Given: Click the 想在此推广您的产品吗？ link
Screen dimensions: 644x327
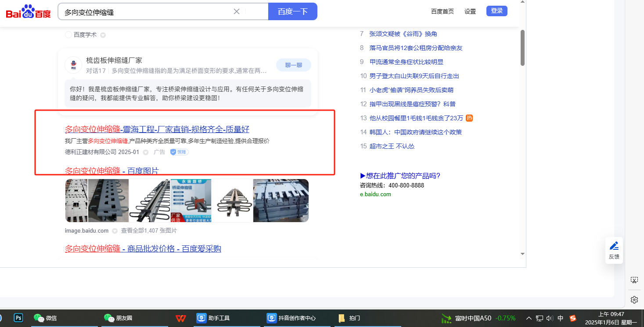Looking at the screenshot, I should (400, 176).
